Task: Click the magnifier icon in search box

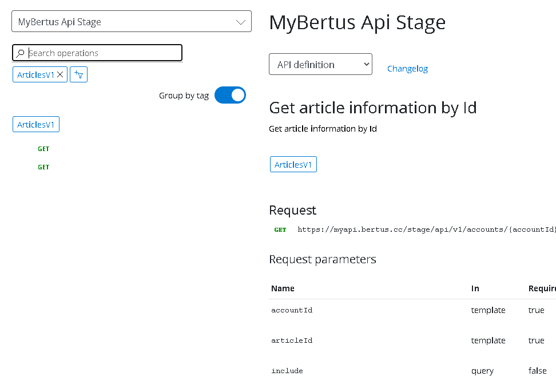Action: (x=21, y=53)
